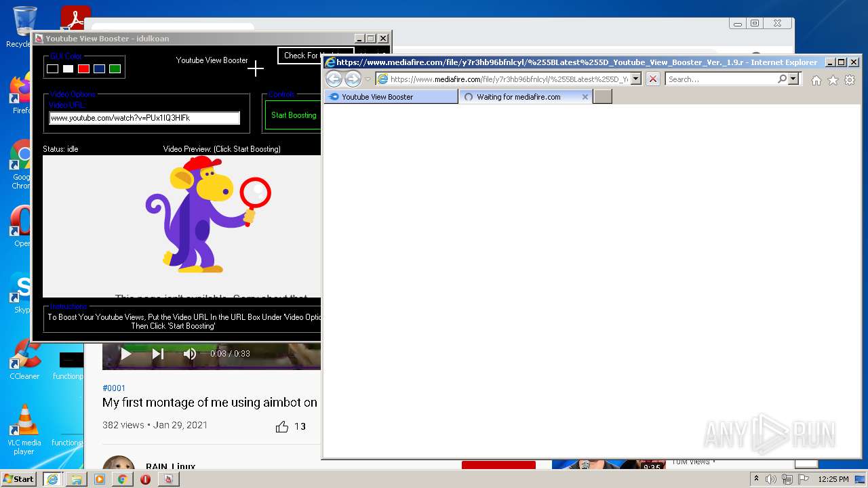Select the red GUI color swatch
This screenshot has width=868, height=488.
coord(83,68)
